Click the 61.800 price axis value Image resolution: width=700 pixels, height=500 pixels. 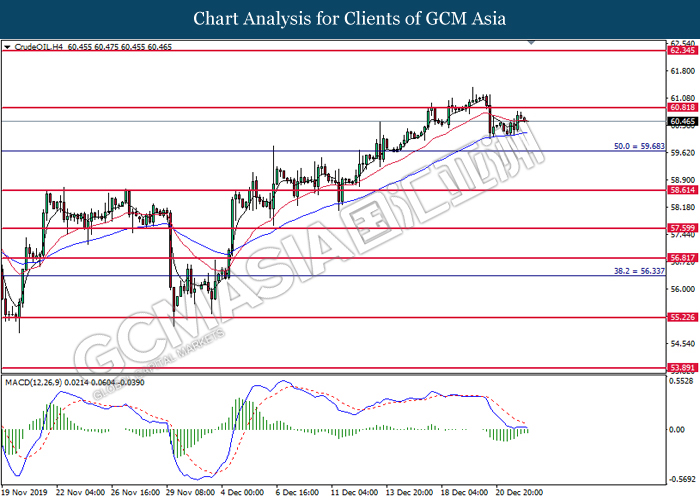coord(683,71)
